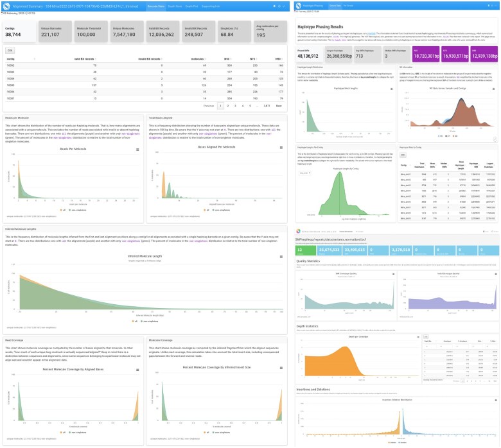This screenshot has height=448, width=501.
Task: Download alignment table with CSV button
Action: 10,49
